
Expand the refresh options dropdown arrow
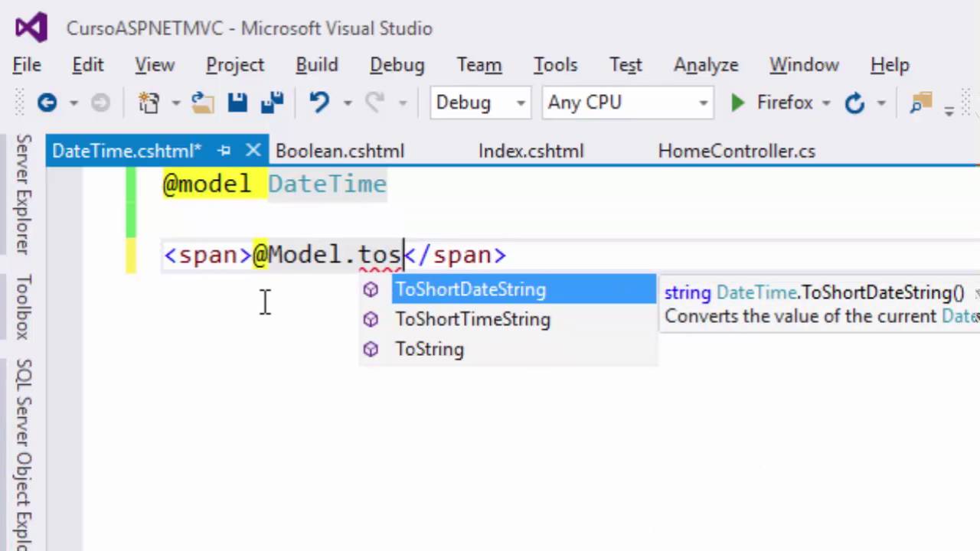[881, 103]
